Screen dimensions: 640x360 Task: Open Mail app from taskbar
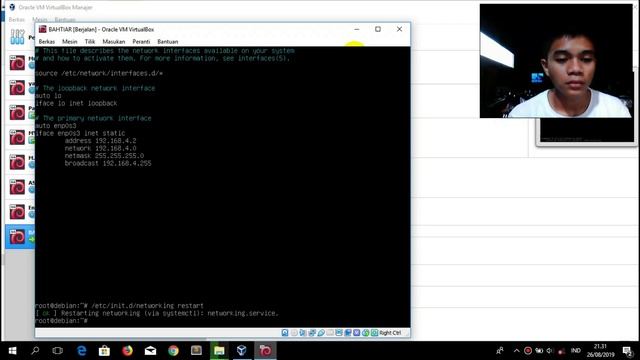(x=150, y=351)
